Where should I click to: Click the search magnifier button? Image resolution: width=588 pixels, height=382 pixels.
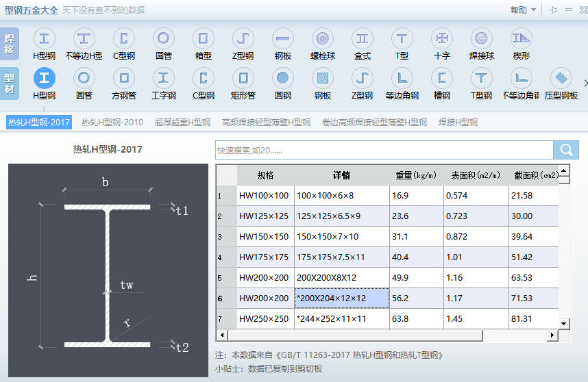[566, 150]
